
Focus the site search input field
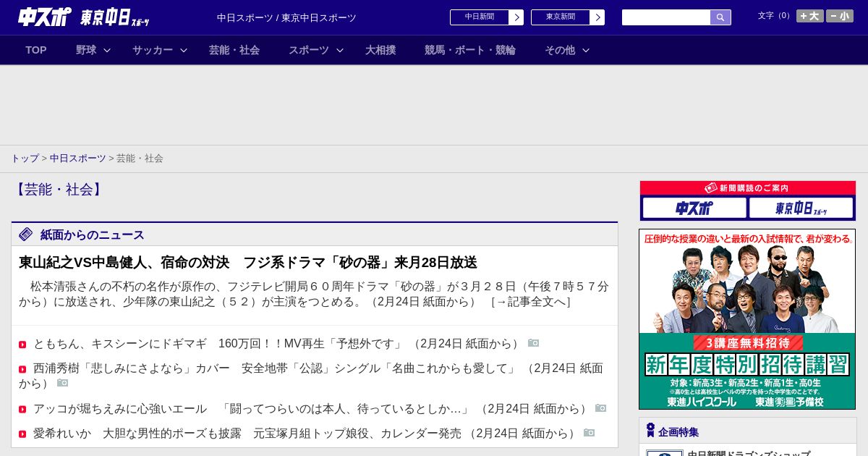pyautogui.click(x=666, y=17)
